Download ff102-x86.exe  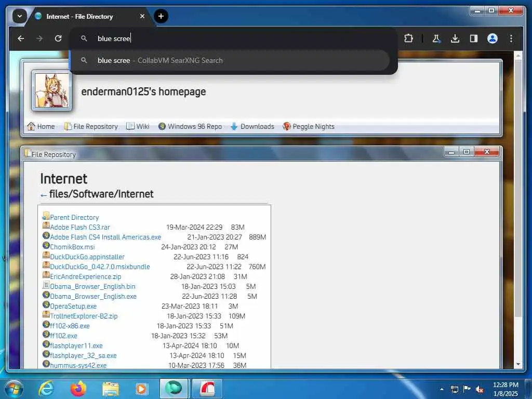70,326
